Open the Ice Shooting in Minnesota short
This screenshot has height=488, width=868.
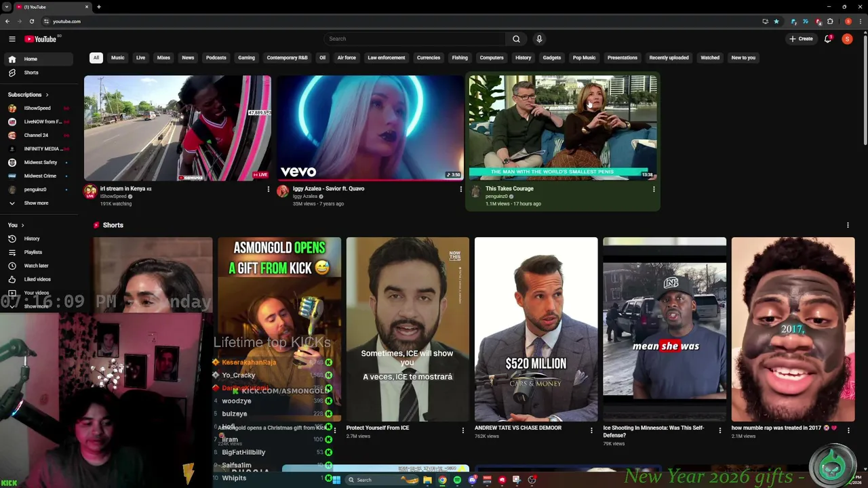(665, 329)
